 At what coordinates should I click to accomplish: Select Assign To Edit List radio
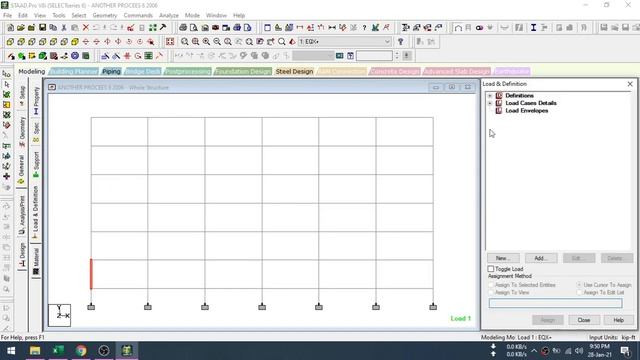pos(579,293)
